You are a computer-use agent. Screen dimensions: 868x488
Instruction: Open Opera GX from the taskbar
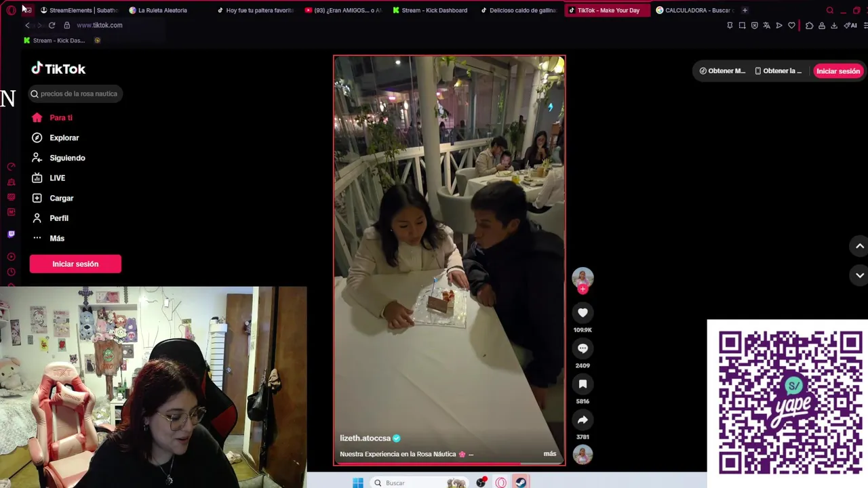pyautogui.click(x=500, y=483)
